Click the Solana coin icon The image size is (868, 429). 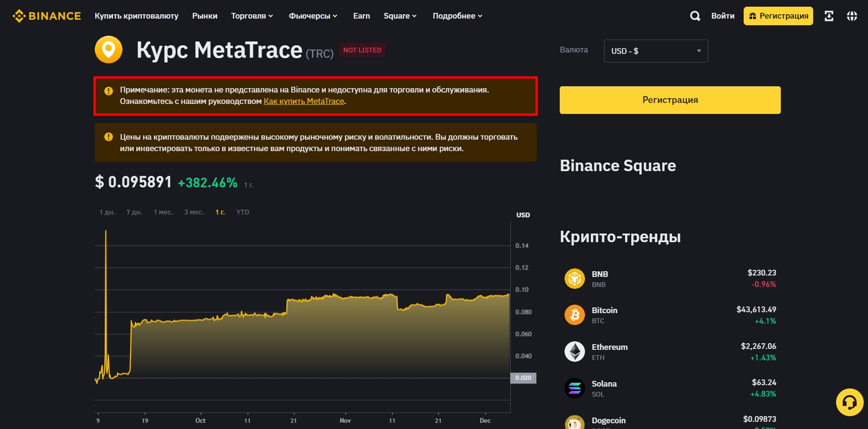575,388
